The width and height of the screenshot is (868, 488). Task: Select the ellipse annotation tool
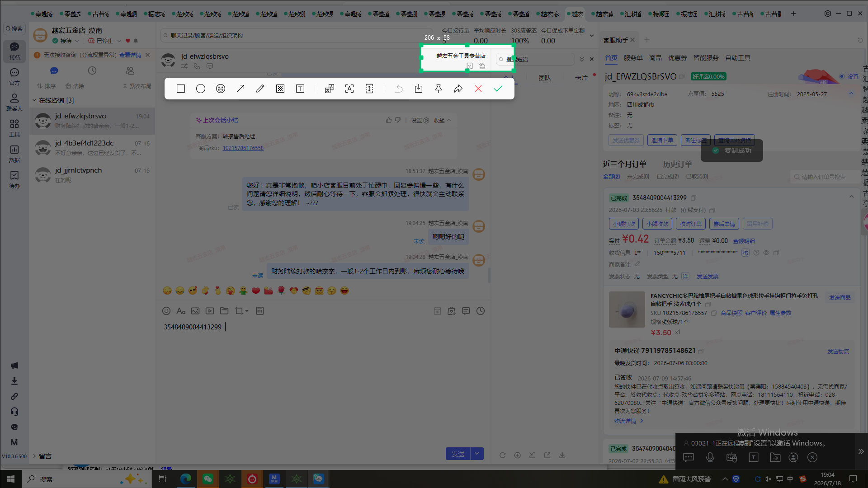click(201, 89)
